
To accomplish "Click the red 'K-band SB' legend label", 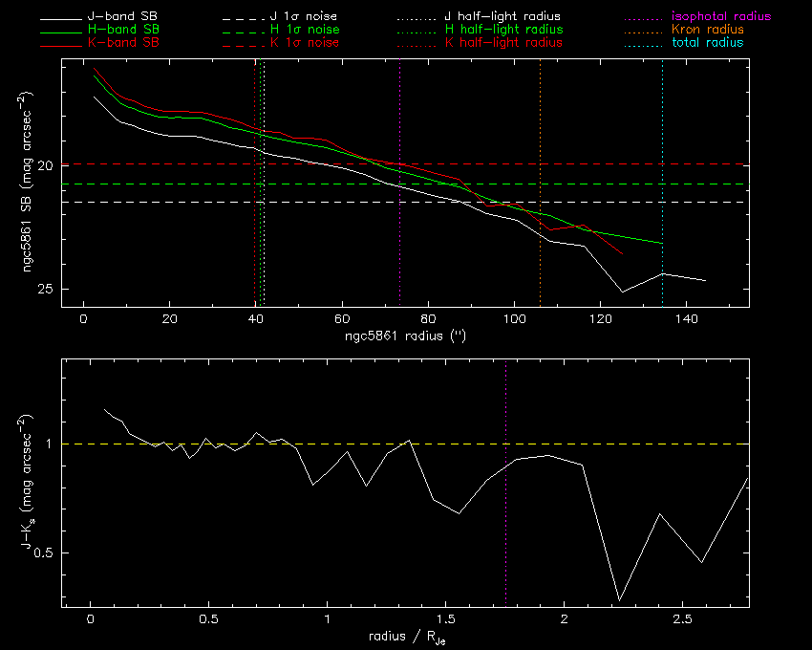I will pos(123,42).
